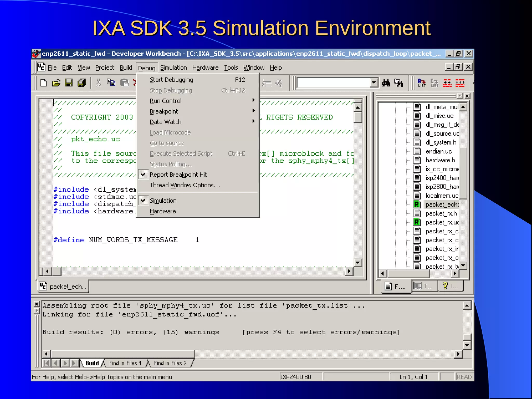Click the blue LIST view toolbar icon
Image resolution: width=532 pixels, height=399 pixels.
pos(422,83)
